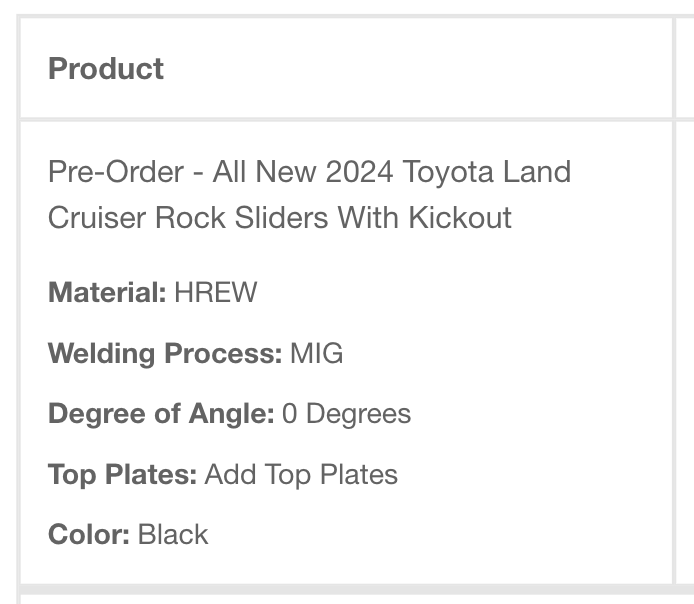Viewport: 694px width, 604px height.
Task: Click the word Kickout in the title
Action: 459,217
